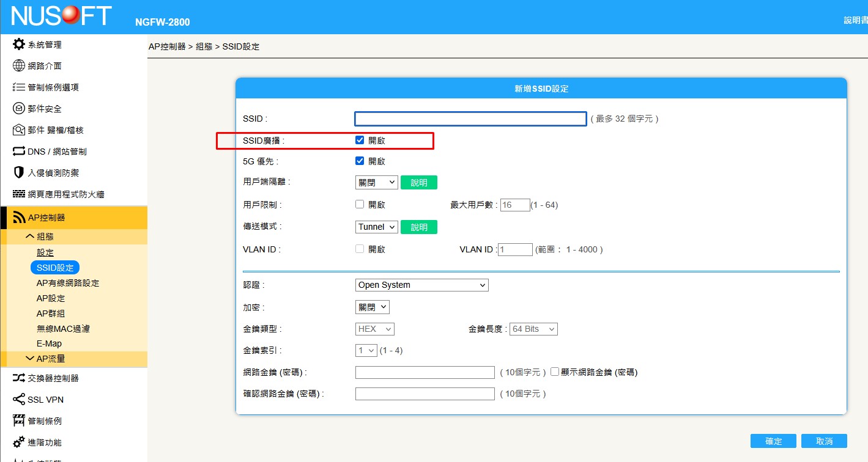Click the firewall icon for 網頁應用程式防火牆

(18, 194)
